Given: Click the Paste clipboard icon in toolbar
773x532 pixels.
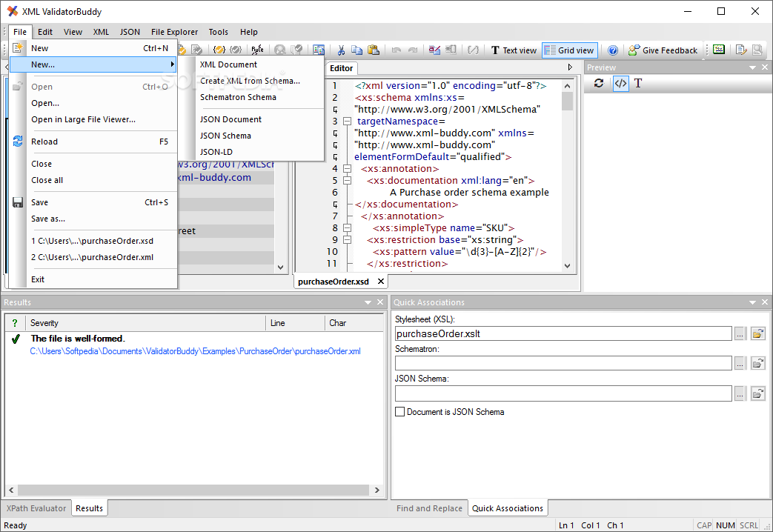Looking at the screenshot, I should 374,50.
